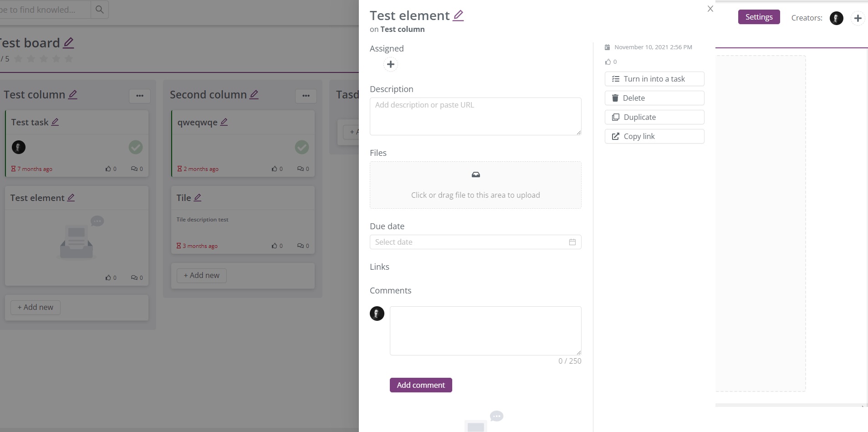Screen dimensions: 868x432
Task: Click into the Description text area
Action: 475,116
